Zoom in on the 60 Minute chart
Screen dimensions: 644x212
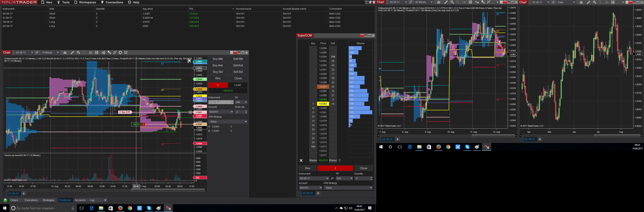(x=452, y=2)
